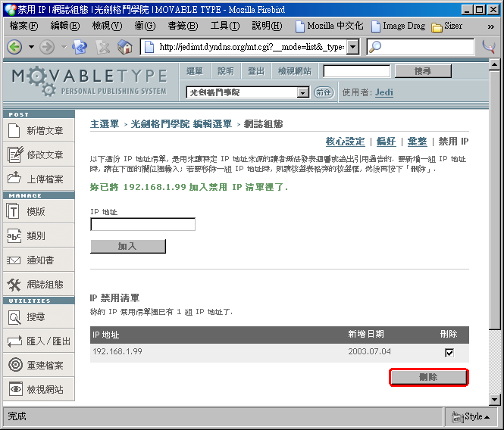The image size is (504, 430).
Task: Open 通知書 (notifications) envelope icon
Action: (14, 260)
